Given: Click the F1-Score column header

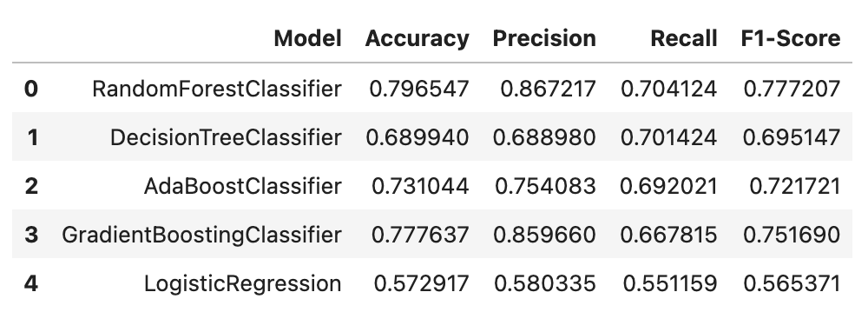Looking at the screenshot, I should pyautogui.click(x=791, y=38).
